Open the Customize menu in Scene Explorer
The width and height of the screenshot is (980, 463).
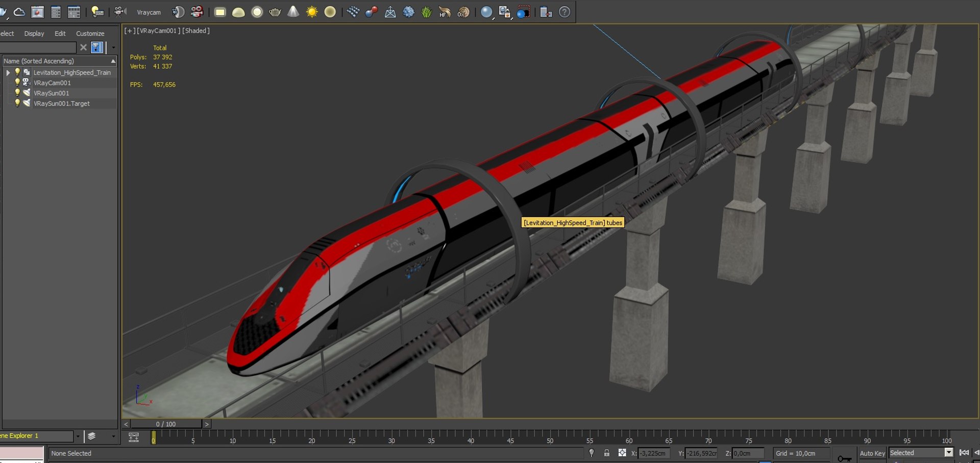90,34
